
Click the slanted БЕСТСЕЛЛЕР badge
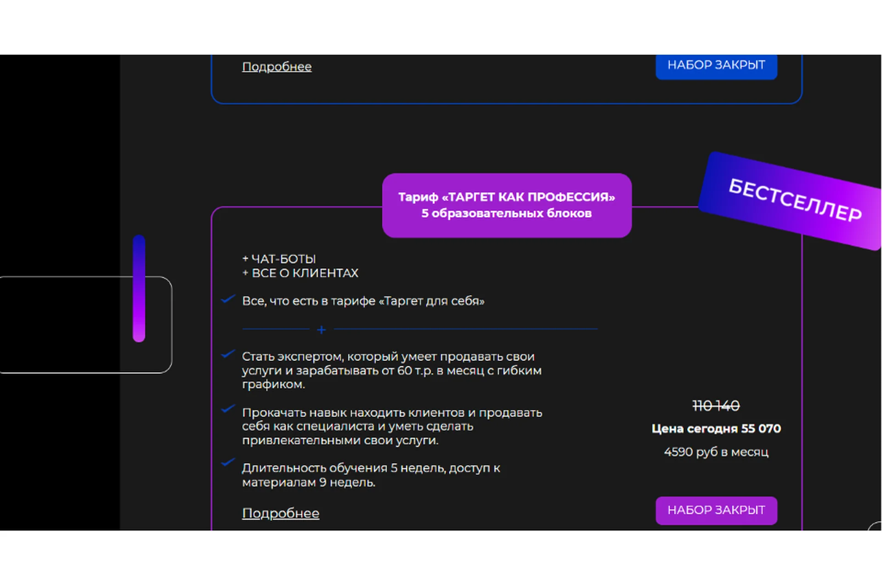coord(795,201)
